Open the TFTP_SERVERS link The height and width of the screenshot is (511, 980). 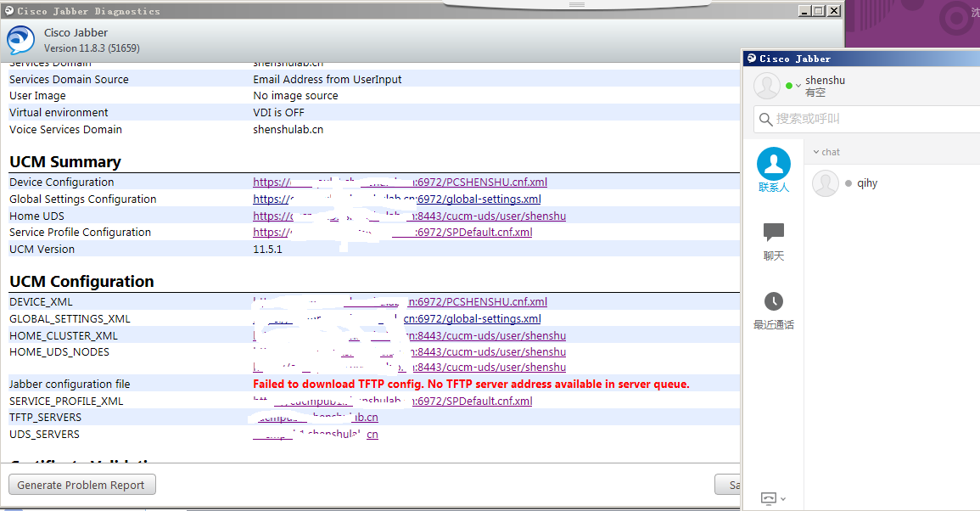tap(316, 417)
